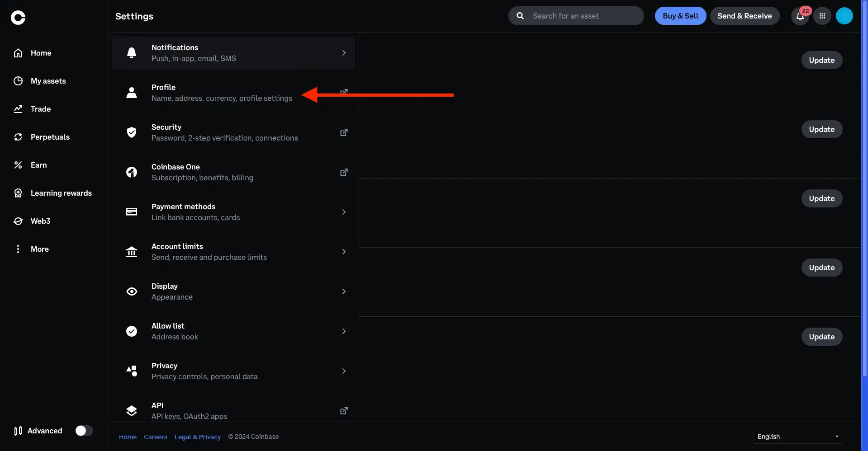Open the More sidebar menu

(x=39, y=249)
